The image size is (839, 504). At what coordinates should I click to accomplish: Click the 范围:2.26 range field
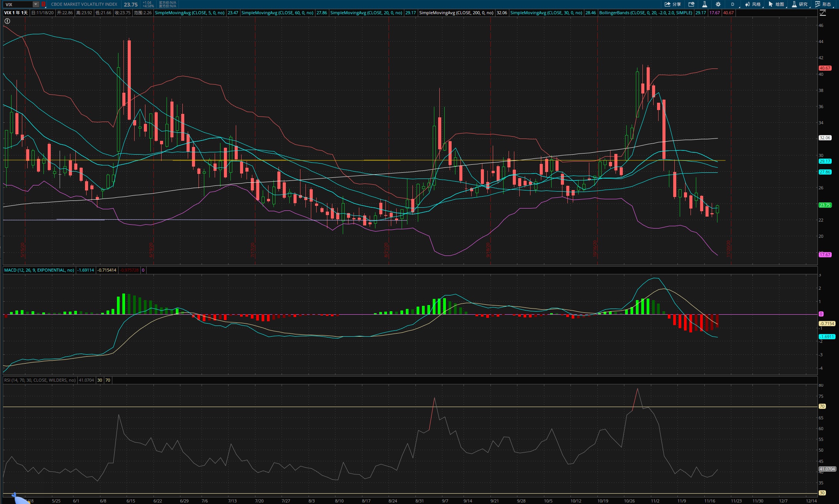(143, 13)
